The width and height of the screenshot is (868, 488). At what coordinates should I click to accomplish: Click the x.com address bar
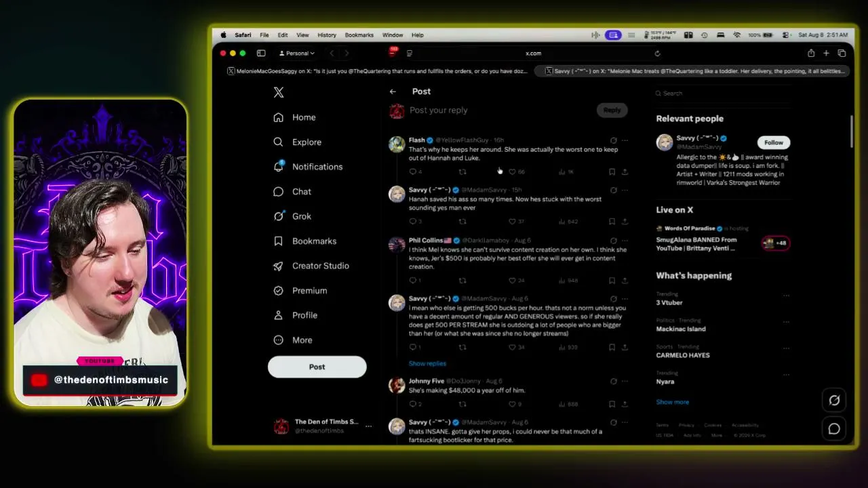(534, 54)
